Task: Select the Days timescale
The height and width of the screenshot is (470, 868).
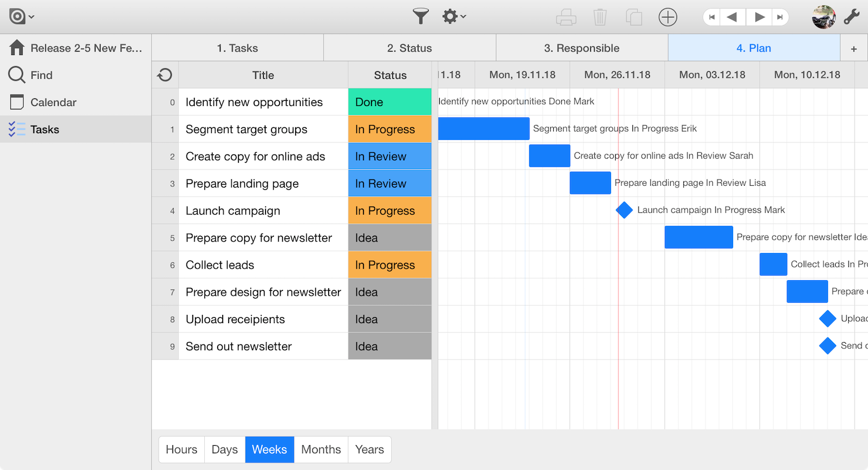Action: click(225, 450)
